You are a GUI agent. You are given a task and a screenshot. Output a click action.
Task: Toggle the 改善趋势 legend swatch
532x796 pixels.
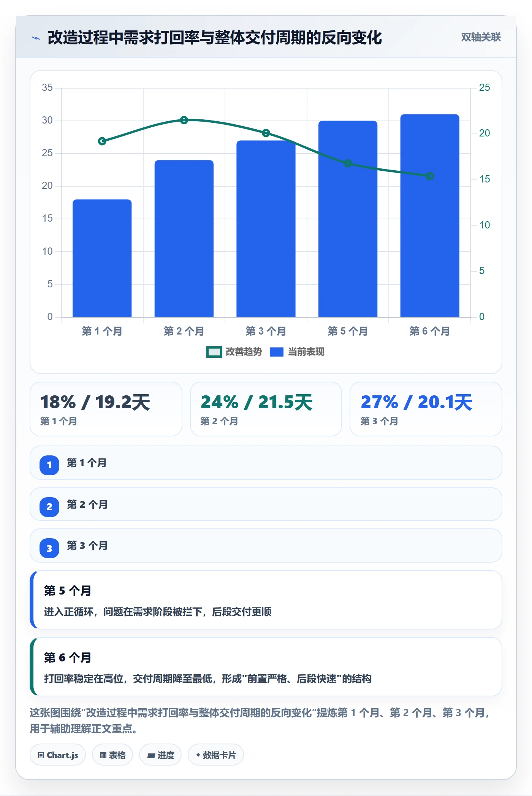click(x=214, y=352)
